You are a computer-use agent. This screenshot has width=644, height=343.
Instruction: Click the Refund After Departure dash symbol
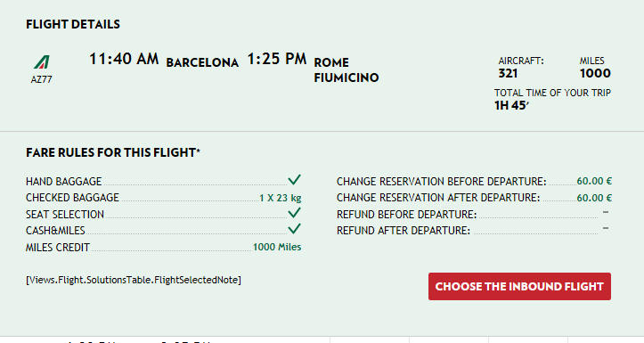606,228
